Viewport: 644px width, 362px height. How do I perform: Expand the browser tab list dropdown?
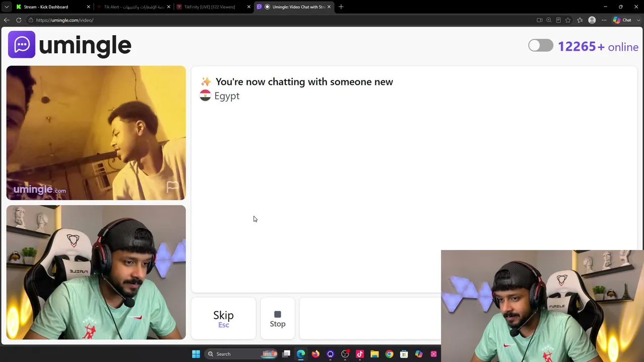coord(7,7)
